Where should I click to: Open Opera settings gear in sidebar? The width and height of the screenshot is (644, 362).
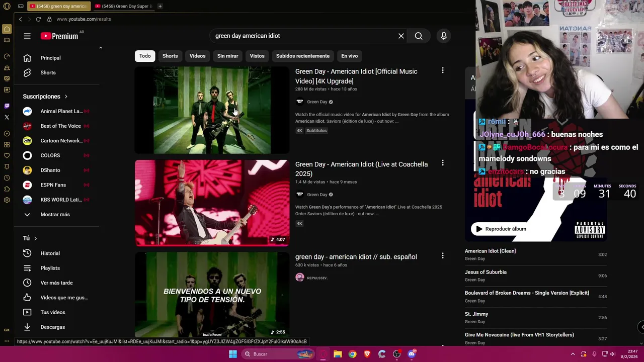pos(7,200)
